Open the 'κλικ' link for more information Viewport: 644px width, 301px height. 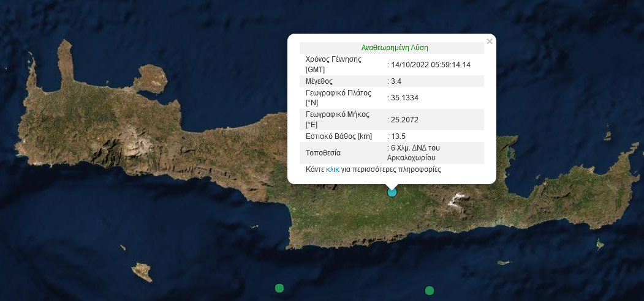pyautogui.click(x=333, y=169)
